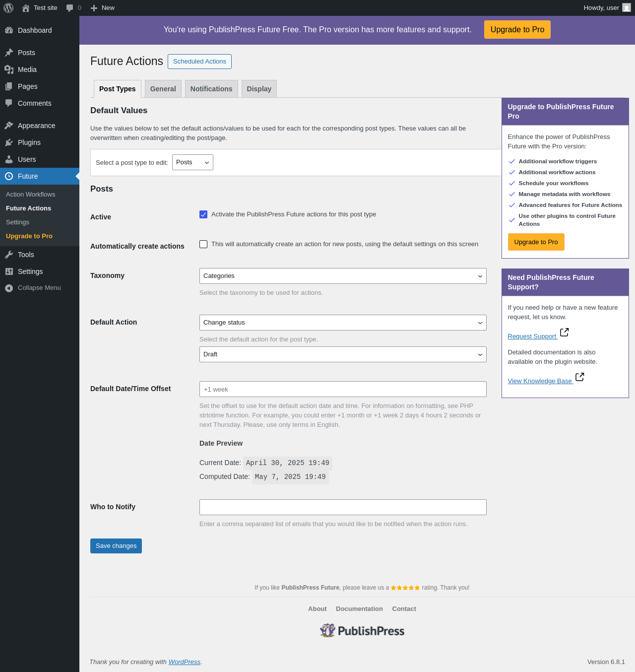Click the Appearance paintbrush icon
Image resolution: width=635 pixels, height=672 pixels.
click(x=9, y=126)
